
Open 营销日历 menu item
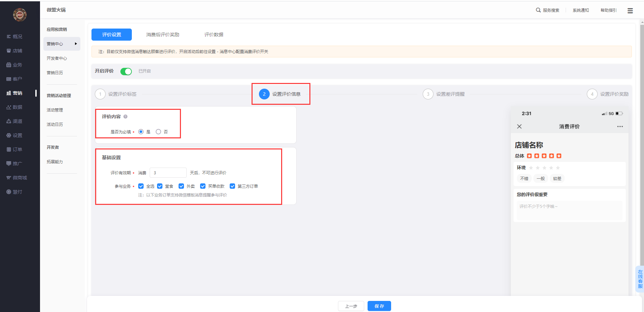coord(55,73)
